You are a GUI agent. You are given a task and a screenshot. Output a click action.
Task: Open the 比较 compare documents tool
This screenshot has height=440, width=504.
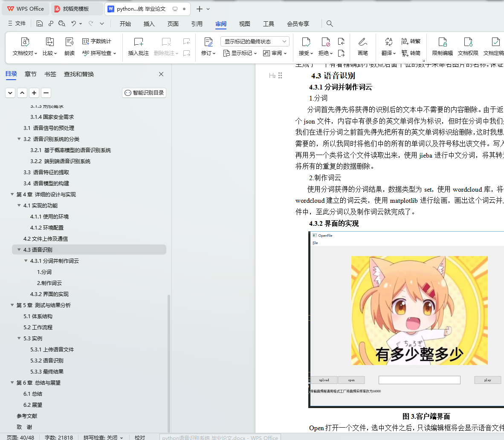[49, 47]
